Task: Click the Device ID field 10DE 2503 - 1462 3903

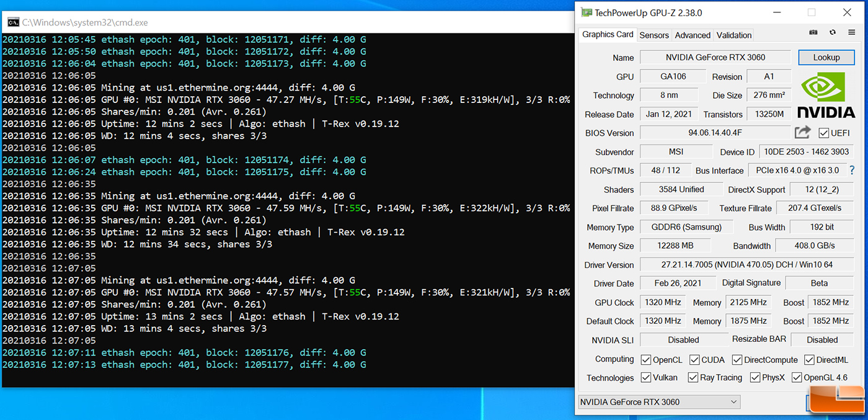Action: [x=806, y=152]
